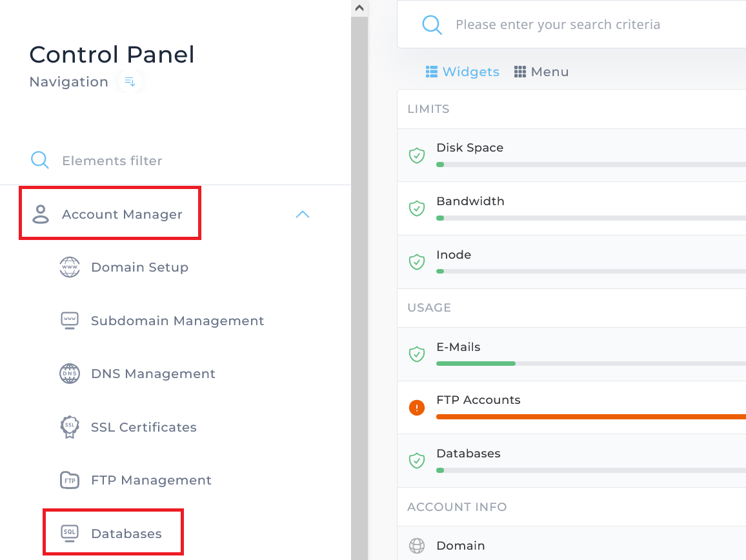Viewport: 746px width, 560px height.
Task: Toggle the navigation sort button beside Navigation
Action: tap(130, 82)
